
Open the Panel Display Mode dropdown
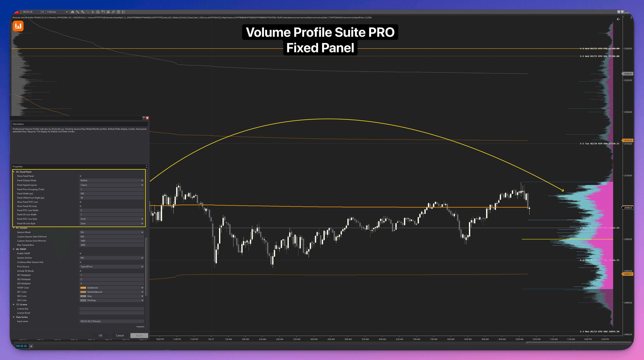click(x=112, y=180)
